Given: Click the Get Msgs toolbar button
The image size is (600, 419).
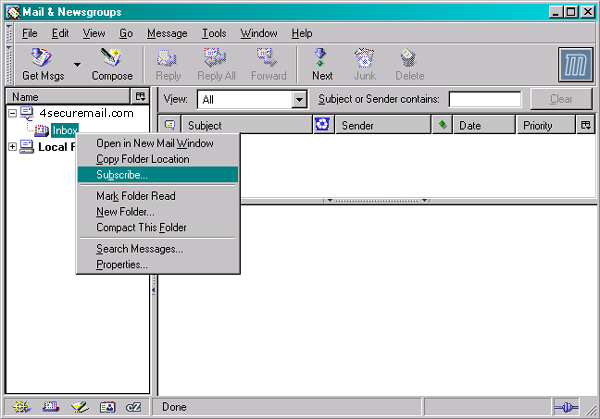Looking at the screenshot, I should click(x=42, y=64).
